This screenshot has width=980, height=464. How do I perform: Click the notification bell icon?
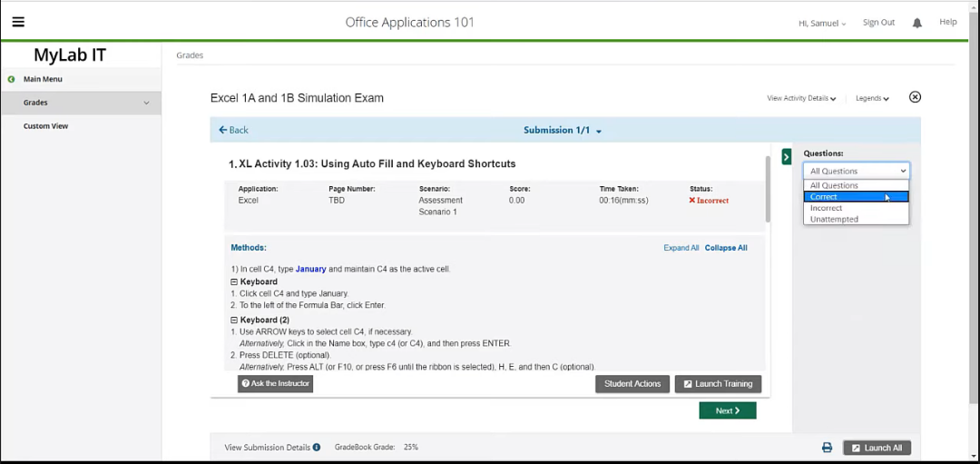[x=916, y=23]
